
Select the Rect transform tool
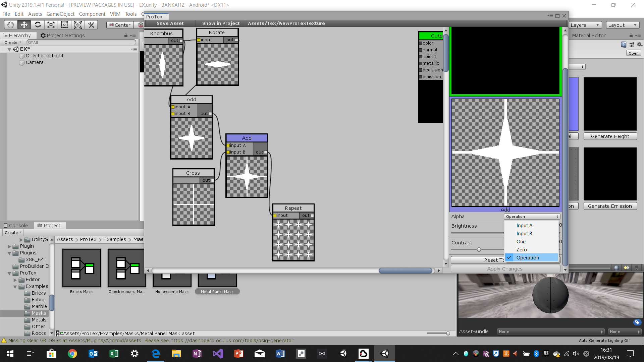click(x=64, y=25)
